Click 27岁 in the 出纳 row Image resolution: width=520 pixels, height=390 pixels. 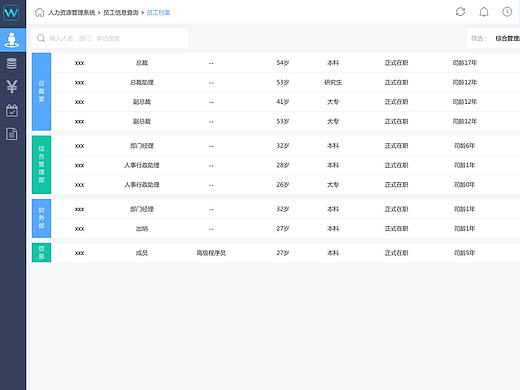click(283, 229)
